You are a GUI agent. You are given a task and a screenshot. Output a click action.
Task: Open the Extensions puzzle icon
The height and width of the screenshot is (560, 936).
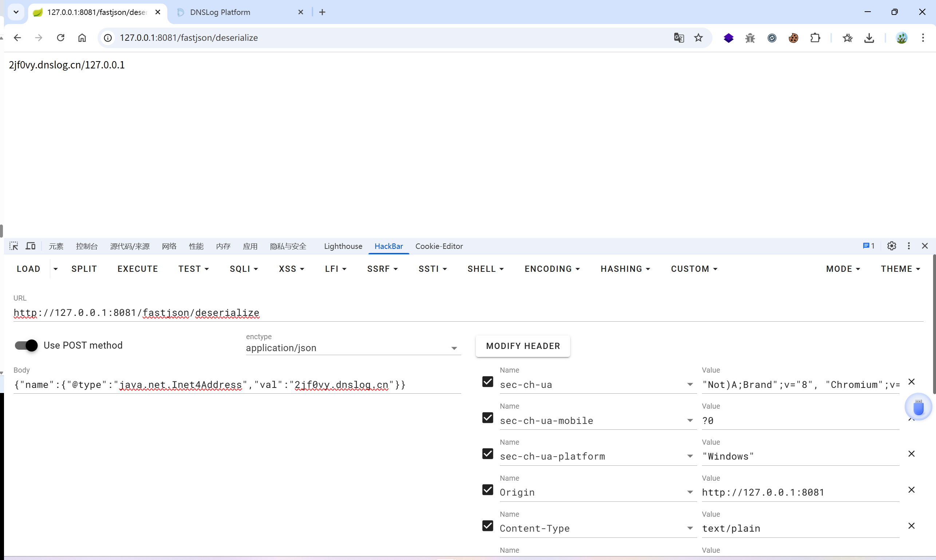815,38
